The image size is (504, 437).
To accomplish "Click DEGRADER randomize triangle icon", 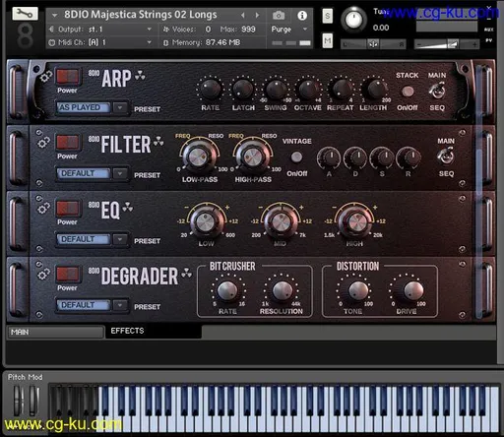I will 187,273.
